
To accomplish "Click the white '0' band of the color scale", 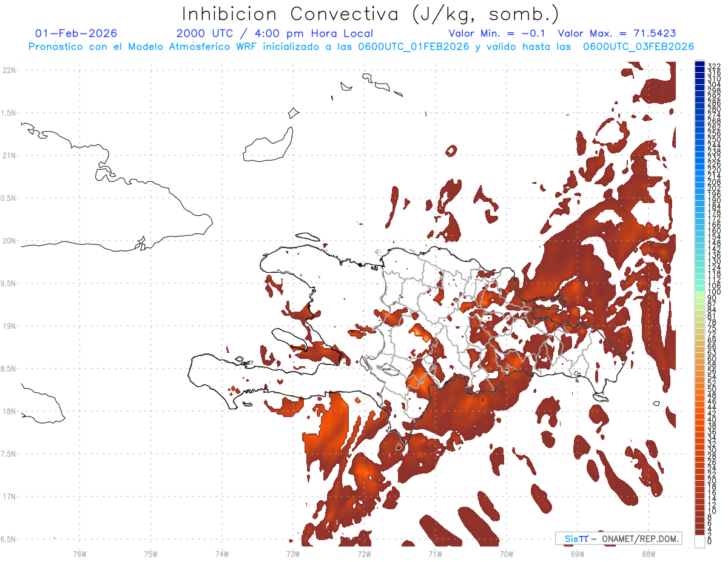I will click(699, 541).
